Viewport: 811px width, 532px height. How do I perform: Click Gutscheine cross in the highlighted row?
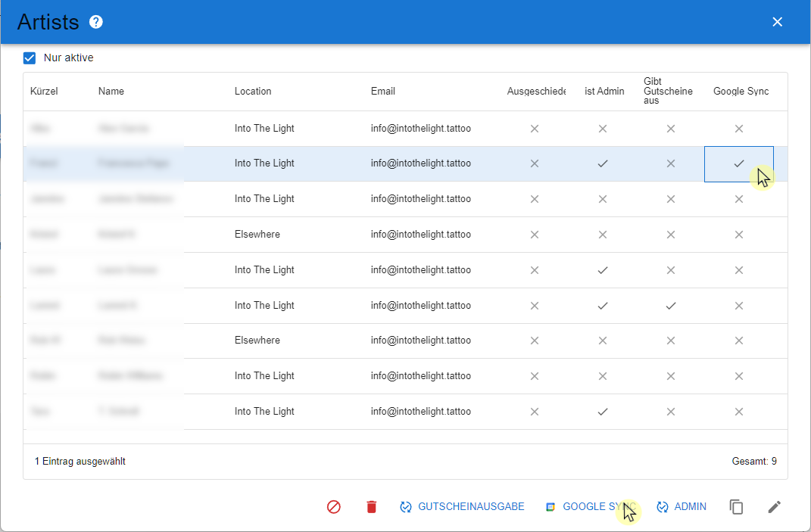(x=670, y=164)
